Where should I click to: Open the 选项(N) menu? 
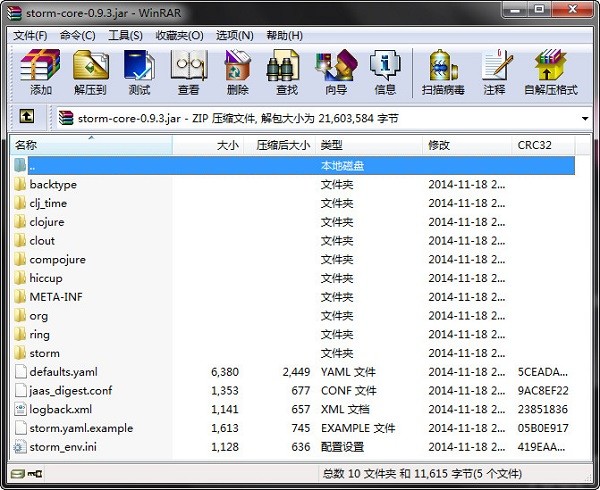235,36
